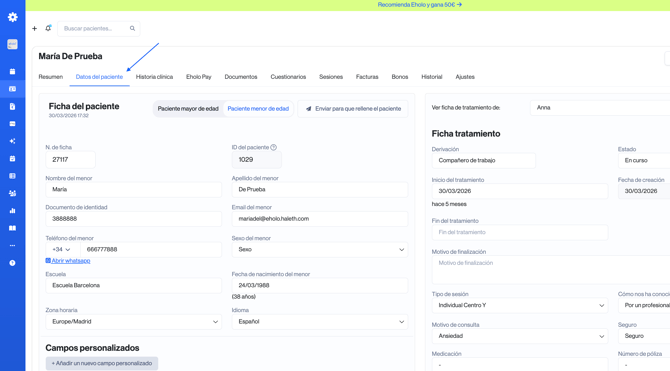Screen dimensions: 670x371
Task: Click the help icon beside ID del paciente
Action: (x=273, y=147)
